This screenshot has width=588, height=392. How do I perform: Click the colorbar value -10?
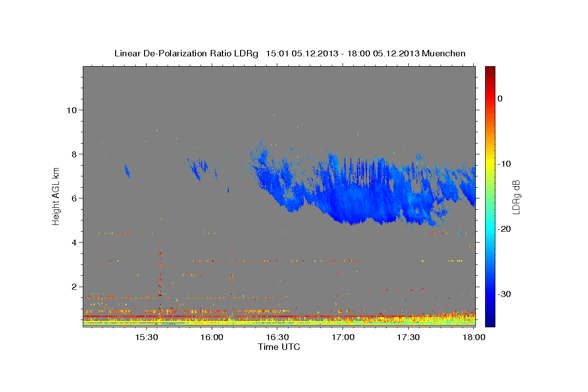pos(505,164)
